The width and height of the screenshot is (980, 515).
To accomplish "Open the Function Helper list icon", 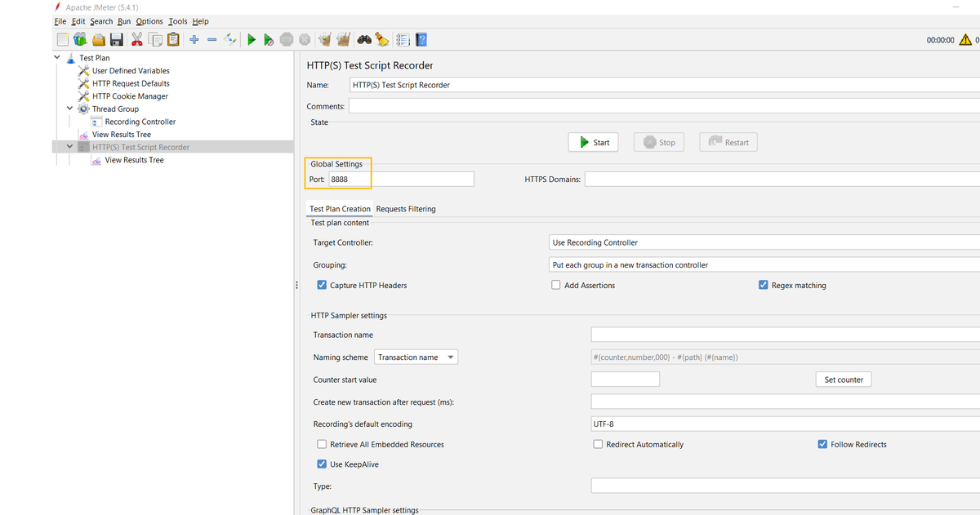I will (403, 39).
